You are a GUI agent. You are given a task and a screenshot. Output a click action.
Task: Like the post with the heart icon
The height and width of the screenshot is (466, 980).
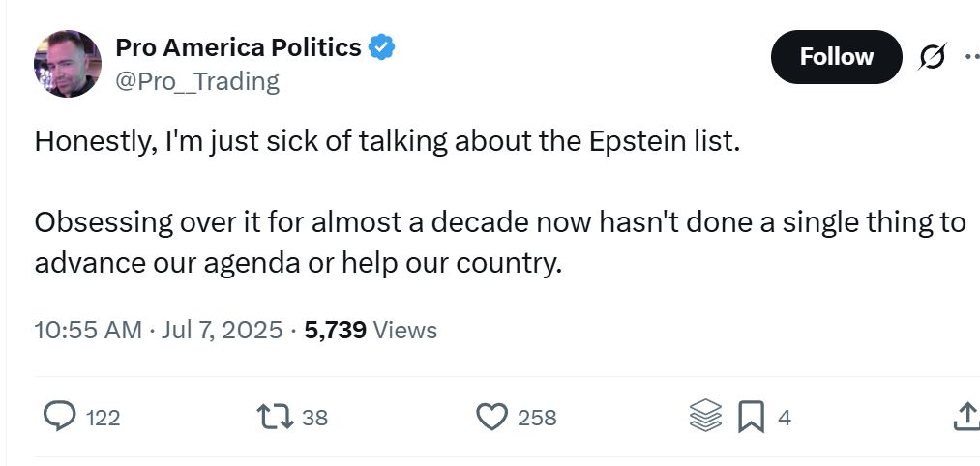[x=492, y=417]
